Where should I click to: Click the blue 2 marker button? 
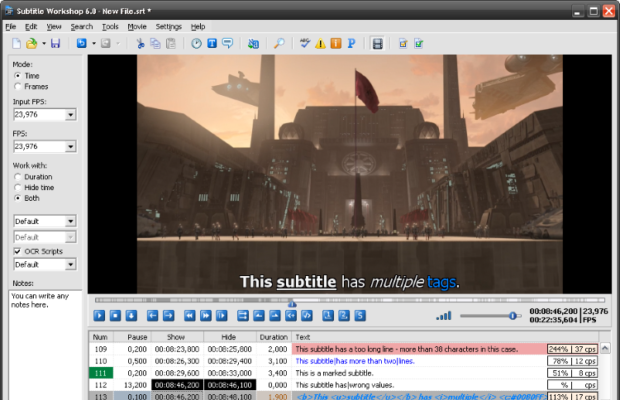click(344, 315)
